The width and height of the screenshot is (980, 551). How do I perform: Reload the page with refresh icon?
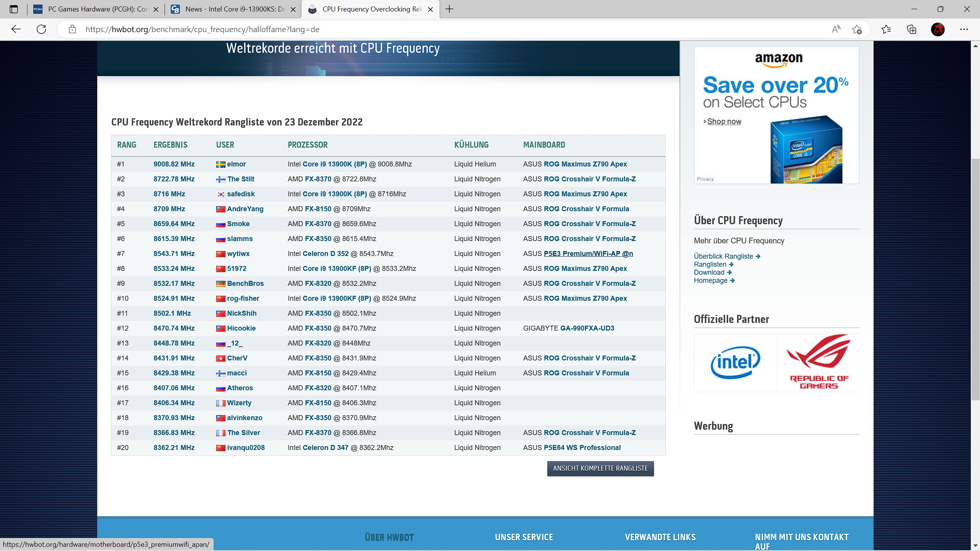click(41, 29)
